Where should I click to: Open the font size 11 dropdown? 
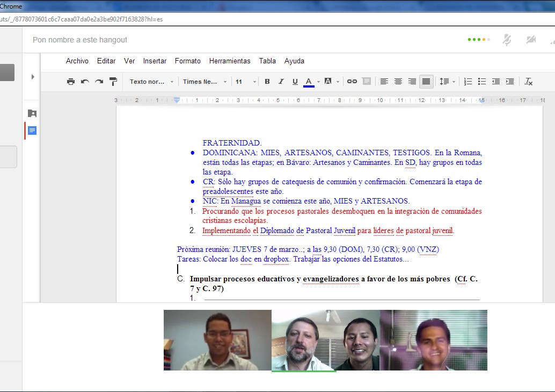(x=244, y=82)
